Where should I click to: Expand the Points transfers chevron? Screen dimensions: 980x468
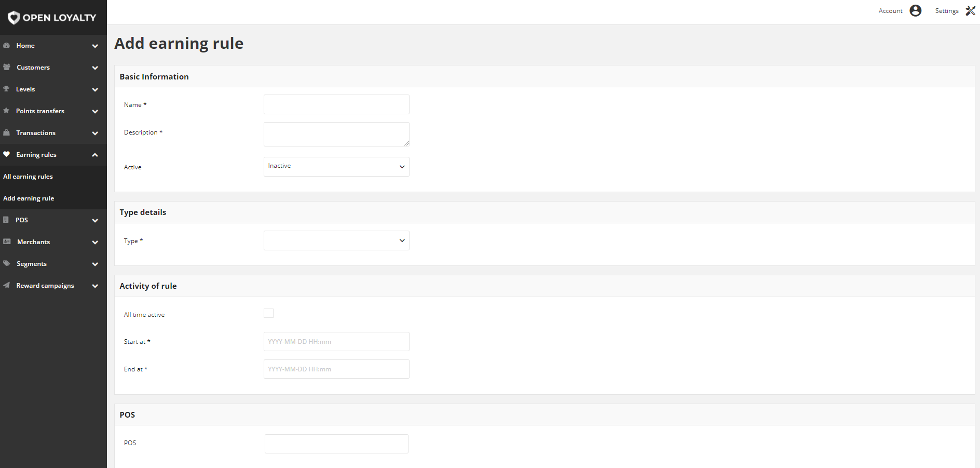pyautogui.click(x=95, y=112)
